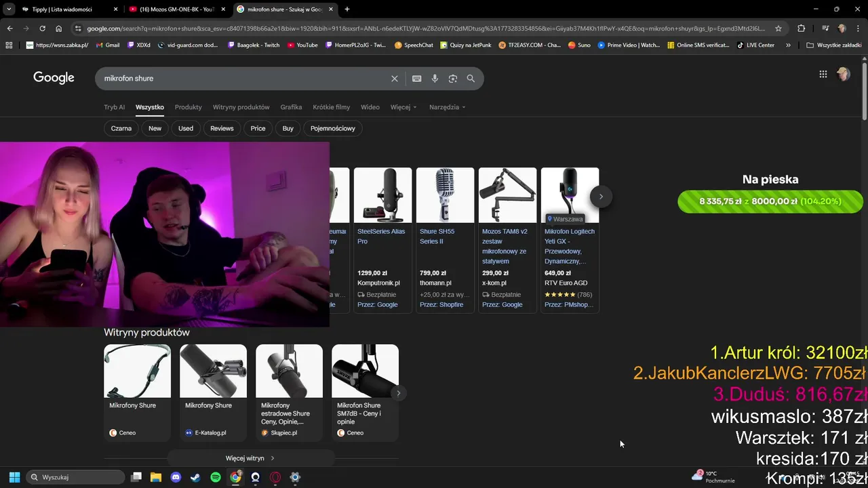Click the magnifier search submit icon

471,79
